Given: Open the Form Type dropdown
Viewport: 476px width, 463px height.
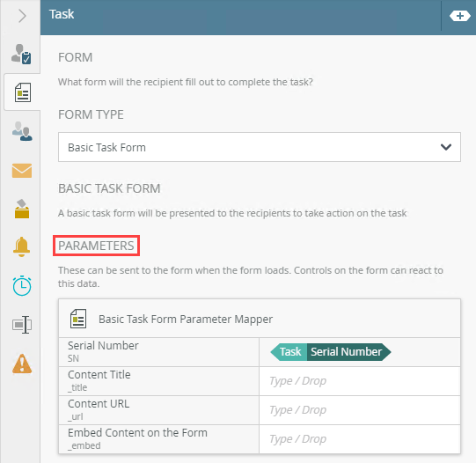Looking at the screenshot, I should pos(260,147).
